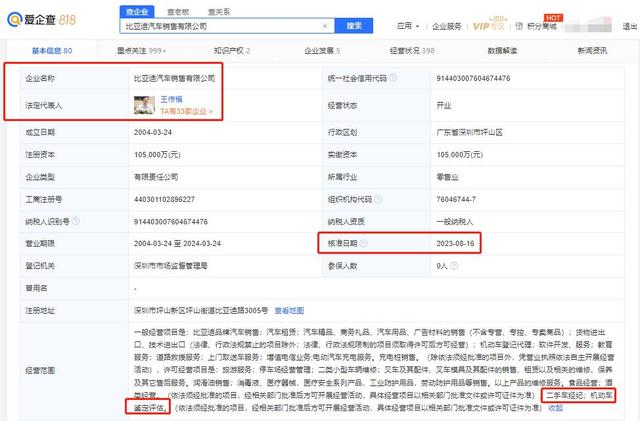Select the 查老板 search tab
This screenshot has width=640, height=421.
[x=178, y=12]
